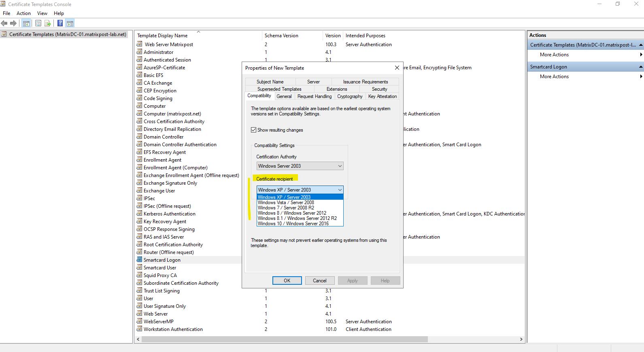Click the template icon beside EFS Recovery Agent
The image size is (644, 352).
(x=140, y=152)
